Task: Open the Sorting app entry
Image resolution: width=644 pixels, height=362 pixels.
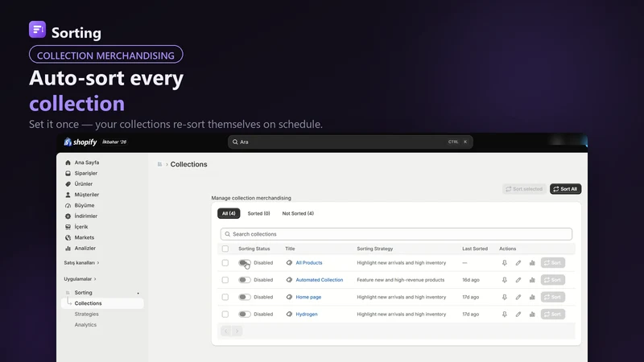Action: pos(83,293)
